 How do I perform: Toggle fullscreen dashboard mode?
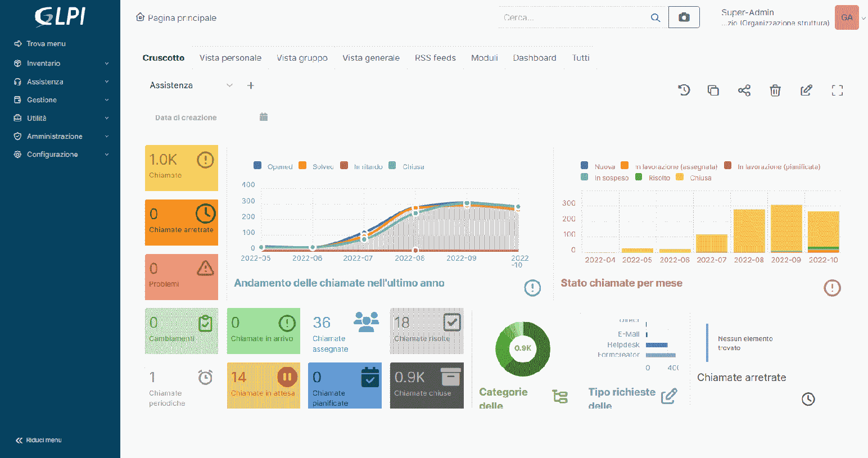[x=837, y=90]
